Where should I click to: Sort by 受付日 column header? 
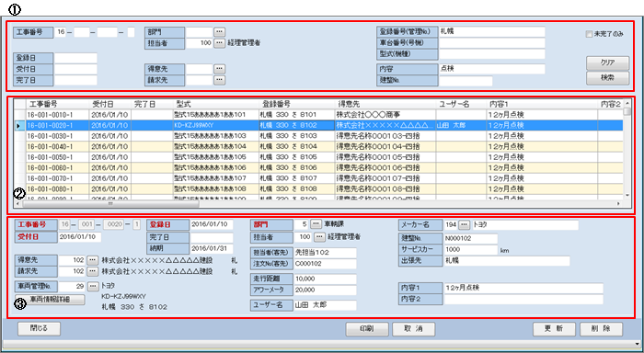pos(110,104)
